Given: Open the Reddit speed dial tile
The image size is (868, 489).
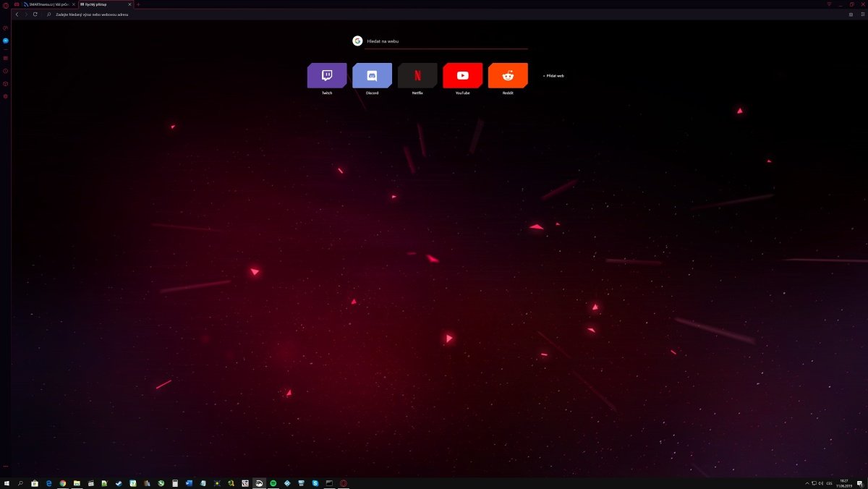Looking at the screenshot, I should pyautogui.click(x=508, y=75).
